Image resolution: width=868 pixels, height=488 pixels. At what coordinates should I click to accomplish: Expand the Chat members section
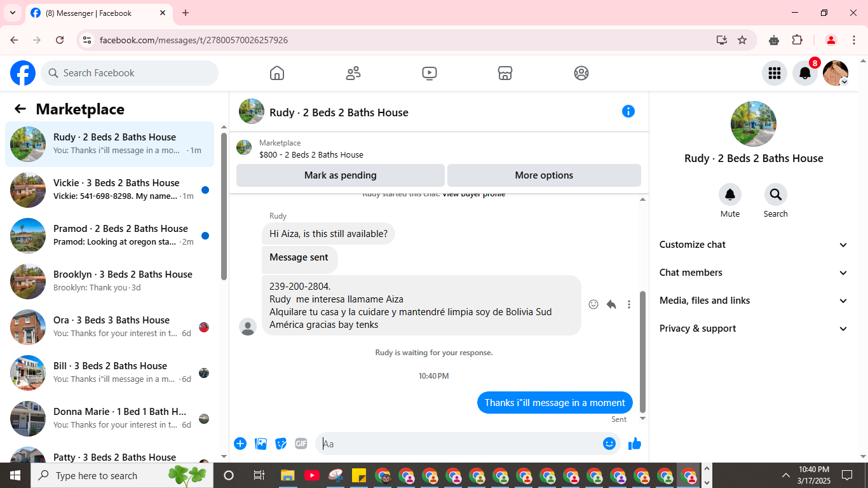coord(754,273)
